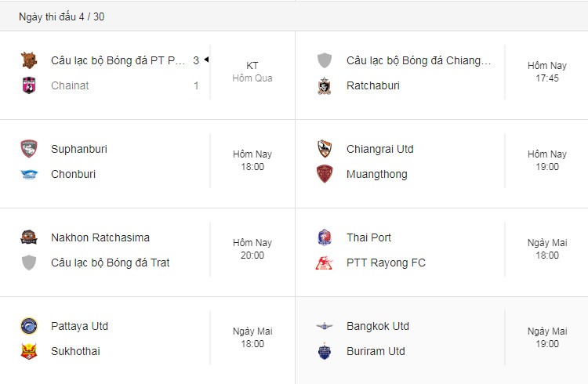Open the Câu lạc bộ Bóng đá Trat team
588x384 pixels.
[x=111, y=263]
